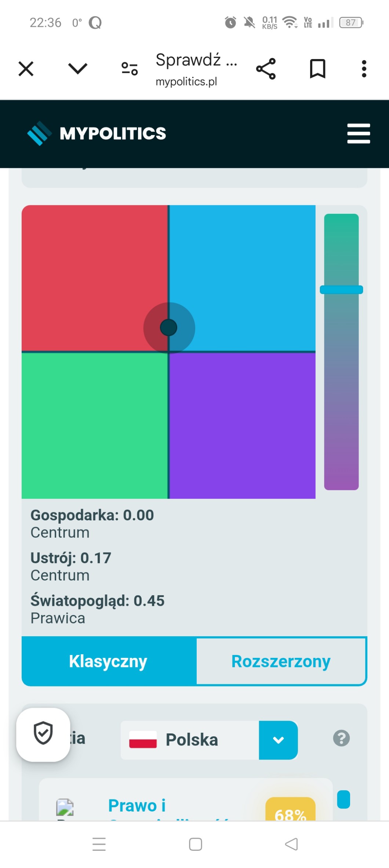Click the help question mark icon

point(341,738)
